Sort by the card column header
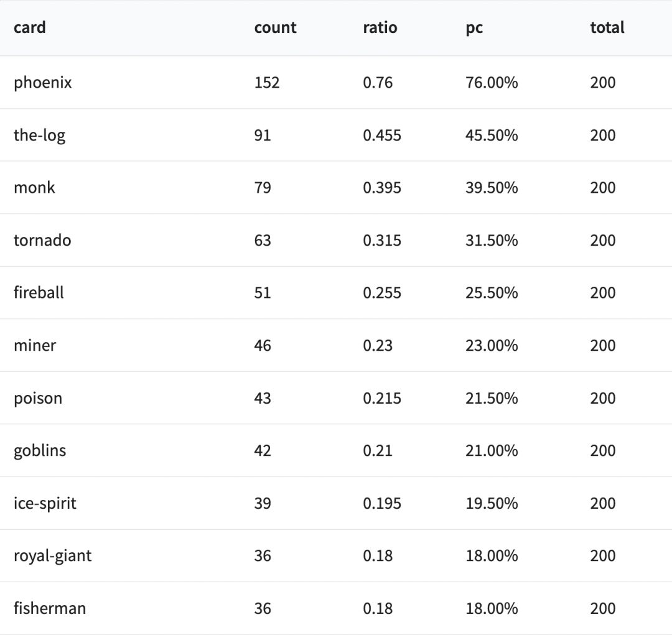Image resolution: width=672 pixels, height=635 pixels. click(x=29, y=28)
